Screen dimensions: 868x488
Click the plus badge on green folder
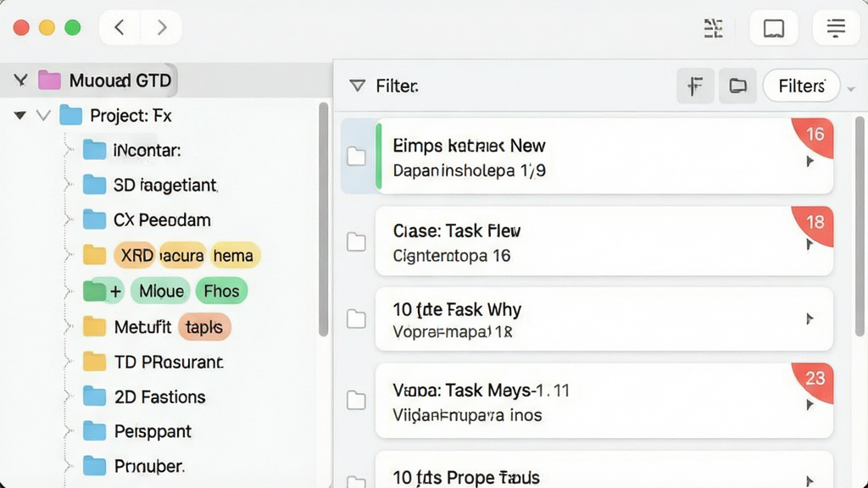click(x=115, y=291)
